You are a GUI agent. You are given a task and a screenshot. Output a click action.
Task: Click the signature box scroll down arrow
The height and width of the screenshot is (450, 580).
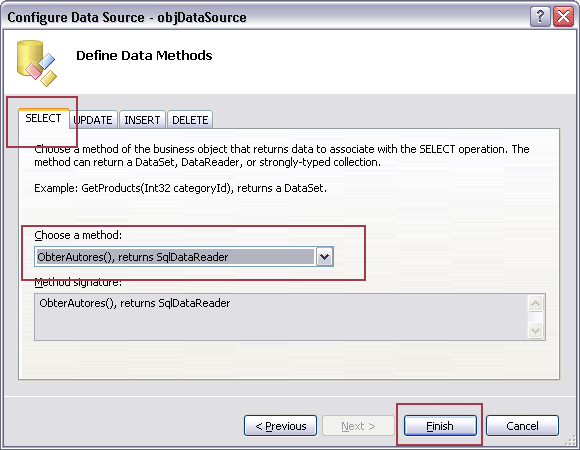[x=535, y=330]
